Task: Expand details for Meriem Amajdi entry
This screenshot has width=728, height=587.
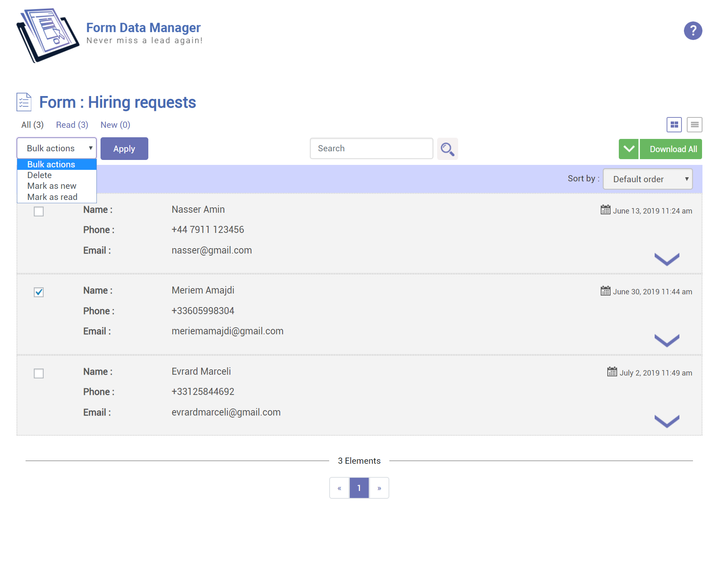Action: [x=667, y=340]
